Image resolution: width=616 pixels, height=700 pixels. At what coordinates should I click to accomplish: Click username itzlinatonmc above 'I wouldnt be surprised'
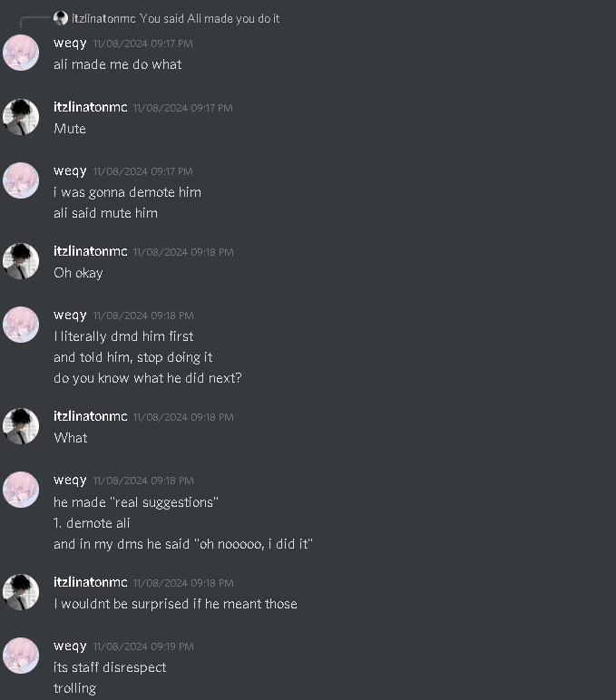[x=90, y=582]
